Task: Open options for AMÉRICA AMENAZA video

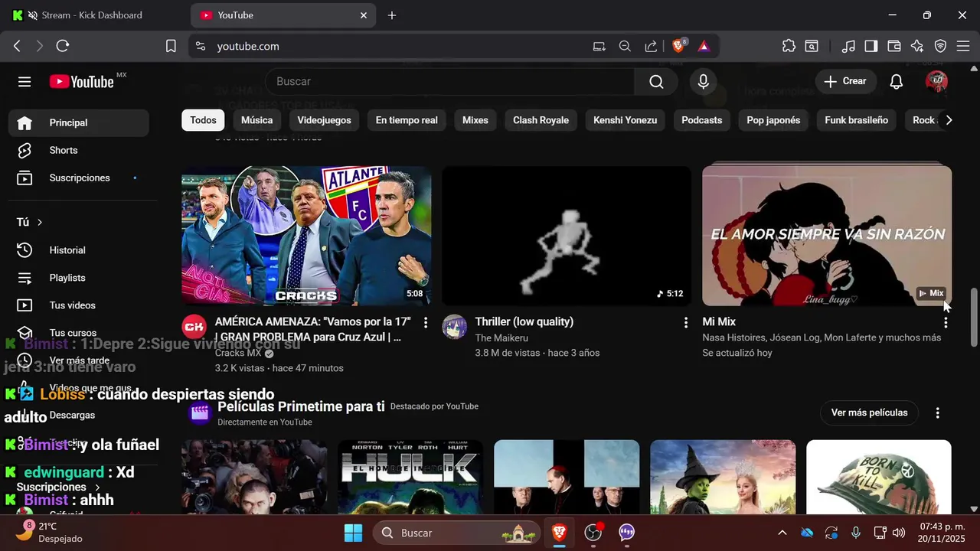Action: click(426, 322)
